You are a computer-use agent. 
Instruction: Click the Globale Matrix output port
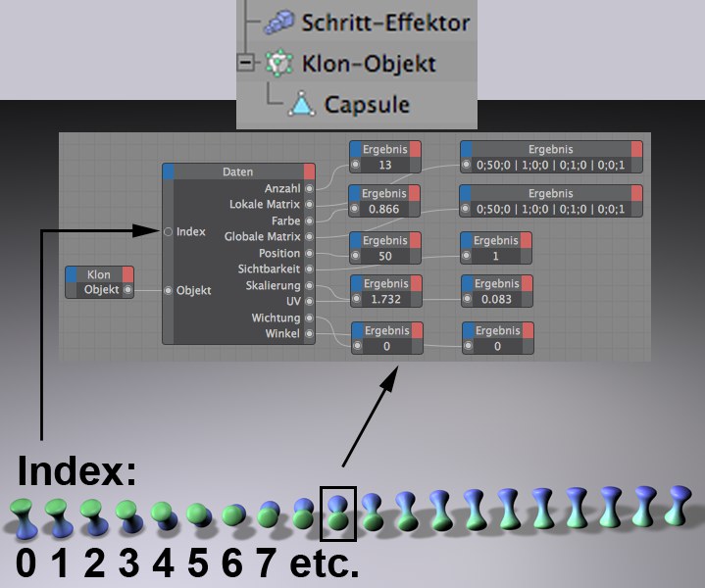[x=309, y=237]
